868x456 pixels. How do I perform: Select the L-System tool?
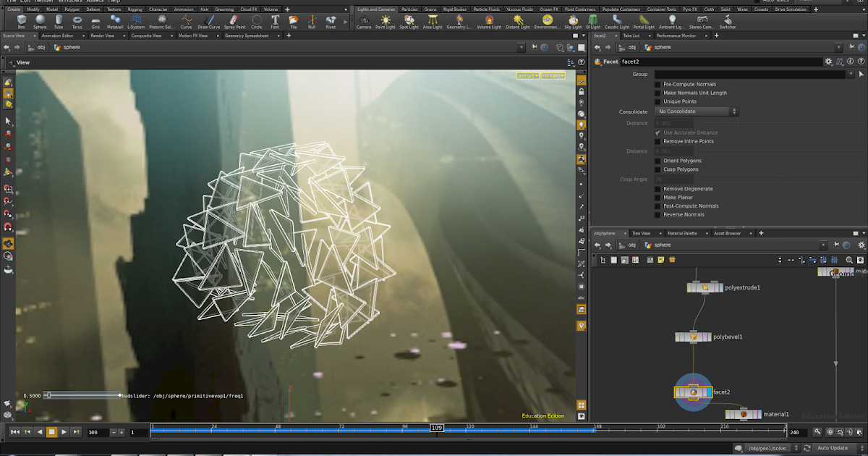(x=137, y=21)
